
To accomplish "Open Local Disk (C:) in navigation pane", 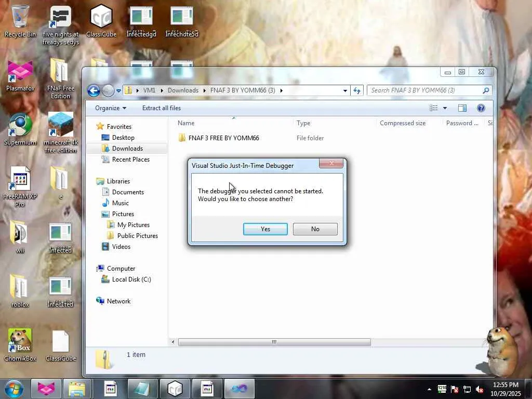I will click(x=131, y=279).
